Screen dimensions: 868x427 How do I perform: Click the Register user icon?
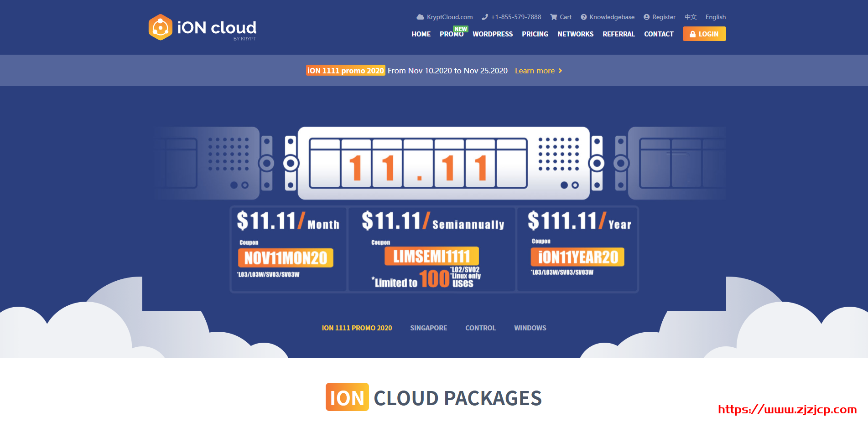click(646, 17)
